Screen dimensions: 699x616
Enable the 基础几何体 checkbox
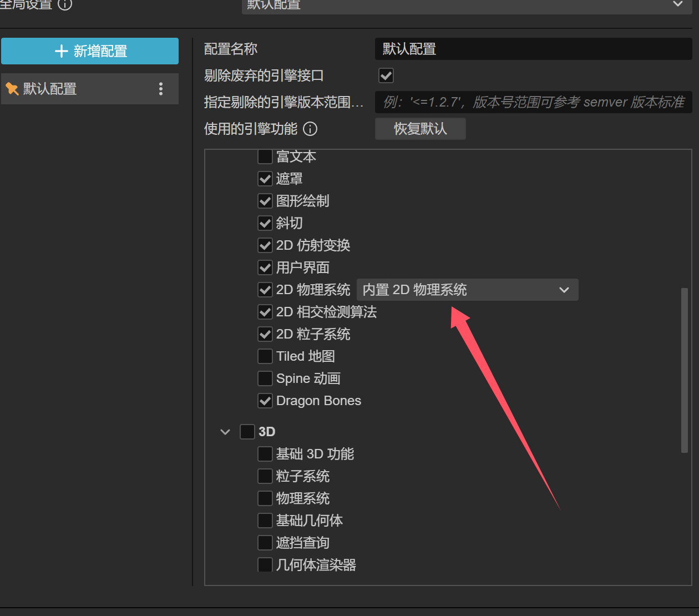pyautogui.click(x=265, y=521)
